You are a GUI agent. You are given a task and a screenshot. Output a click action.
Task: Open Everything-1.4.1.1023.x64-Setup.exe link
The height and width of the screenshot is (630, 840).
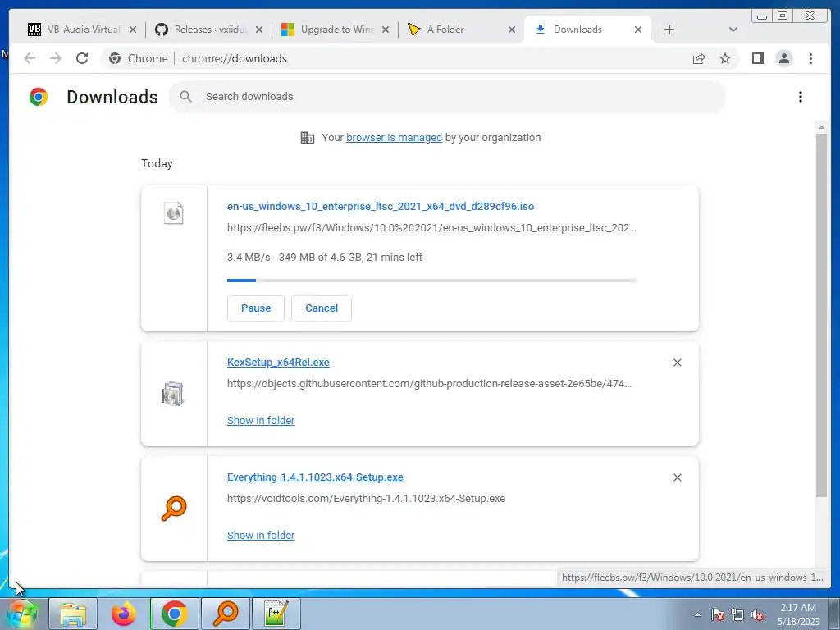point(315,477)
